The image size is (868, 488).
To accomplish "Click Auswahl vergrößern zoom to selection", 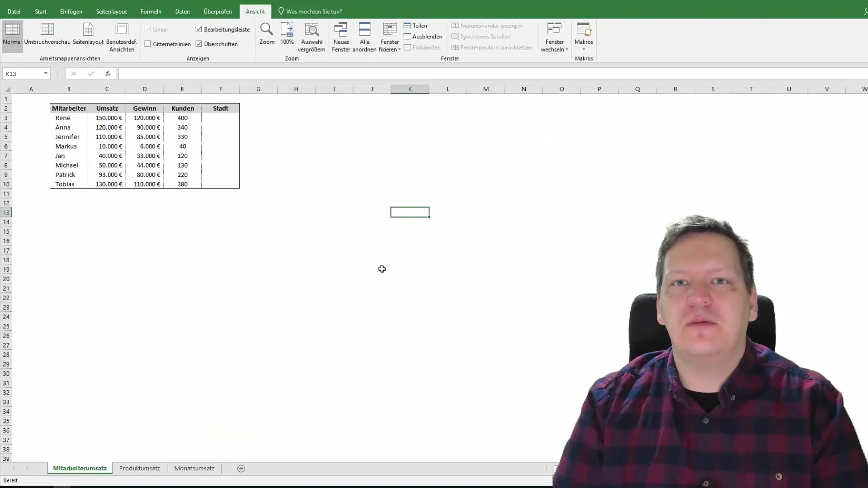I will coord(311,37).
